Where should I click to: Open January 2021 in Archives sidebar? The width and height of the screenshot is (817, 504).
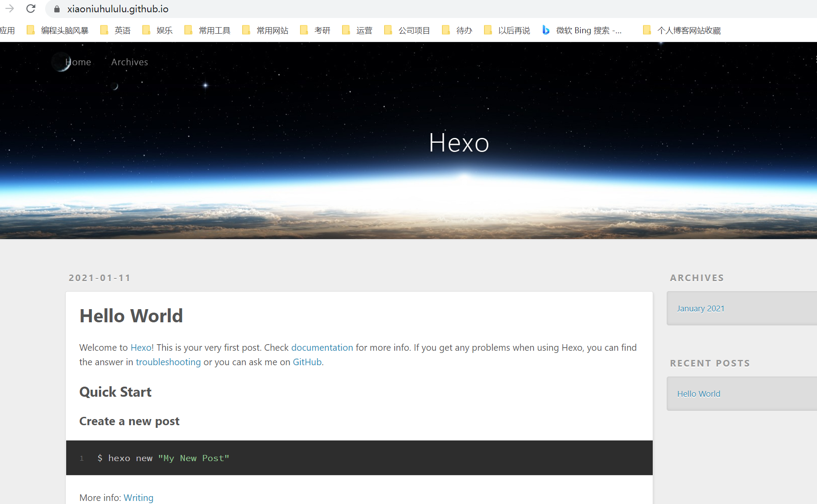tap(700, 309)
